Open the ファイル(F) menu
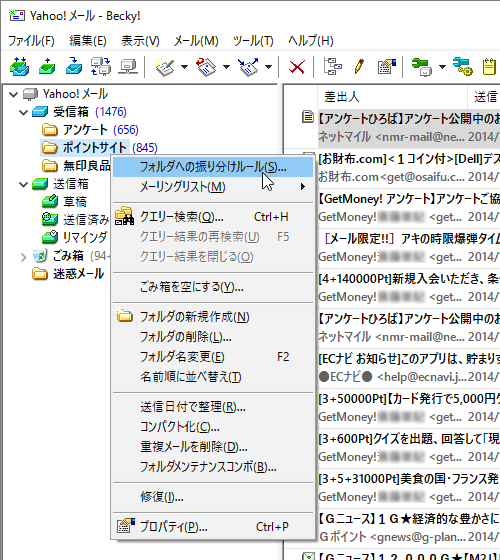This screenshot has height=560, width=500. pyautogui.click(x=31, y=41)
